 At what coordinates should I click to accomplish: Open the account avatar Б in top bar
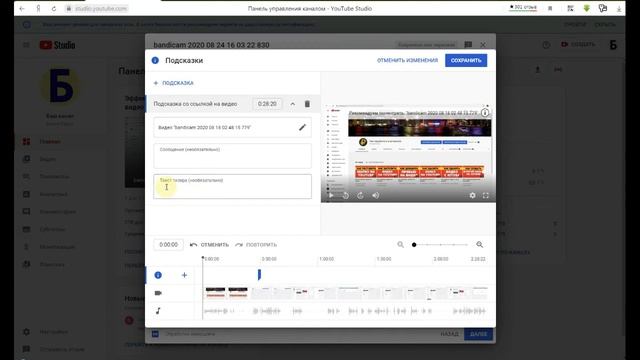click(x=613, y=45)
